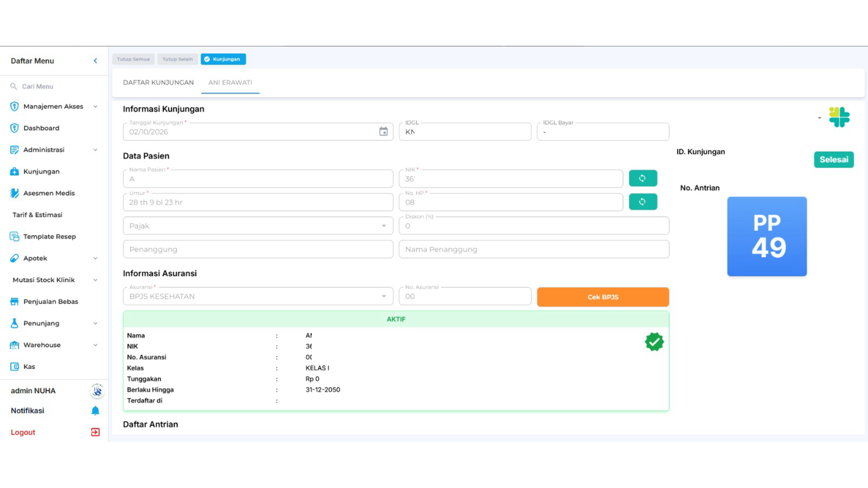Click the Selesai button
The height and width of the screenshot is (488, 868).
tap(834, 159)
